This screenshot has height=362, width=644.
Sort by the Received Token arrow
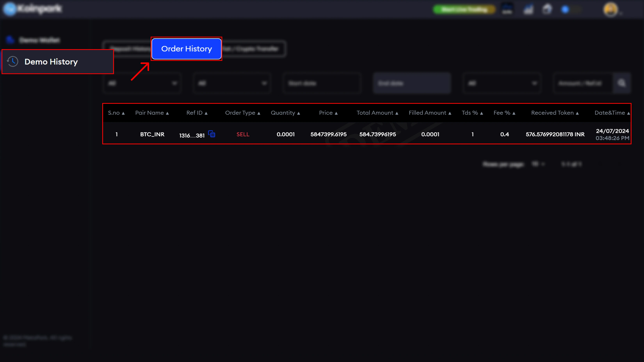(x=577, y=113)
